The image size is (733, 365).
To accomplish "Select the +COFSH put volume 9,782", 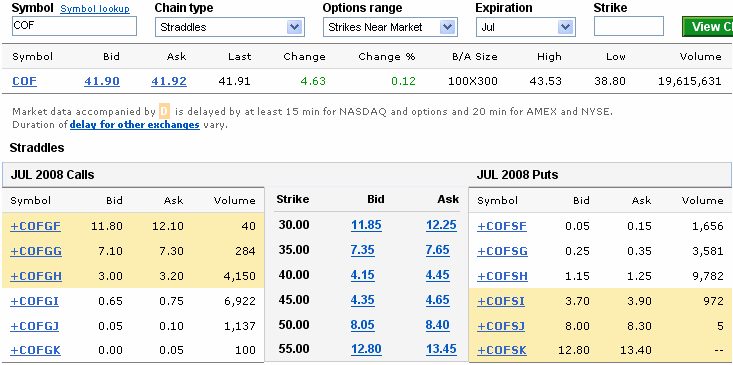I will click(x=707, y=276).
